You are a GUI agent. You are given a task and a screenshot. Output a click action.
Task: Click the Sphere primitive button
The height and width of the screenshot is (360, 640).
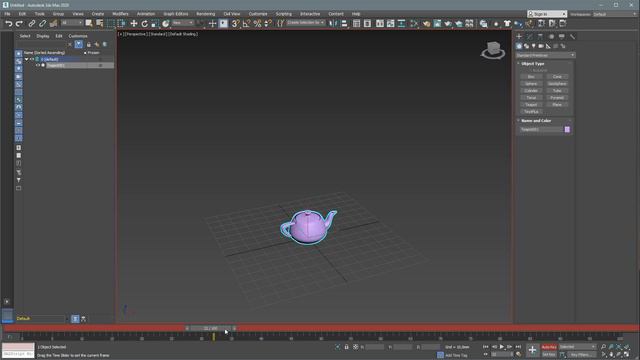531,84
